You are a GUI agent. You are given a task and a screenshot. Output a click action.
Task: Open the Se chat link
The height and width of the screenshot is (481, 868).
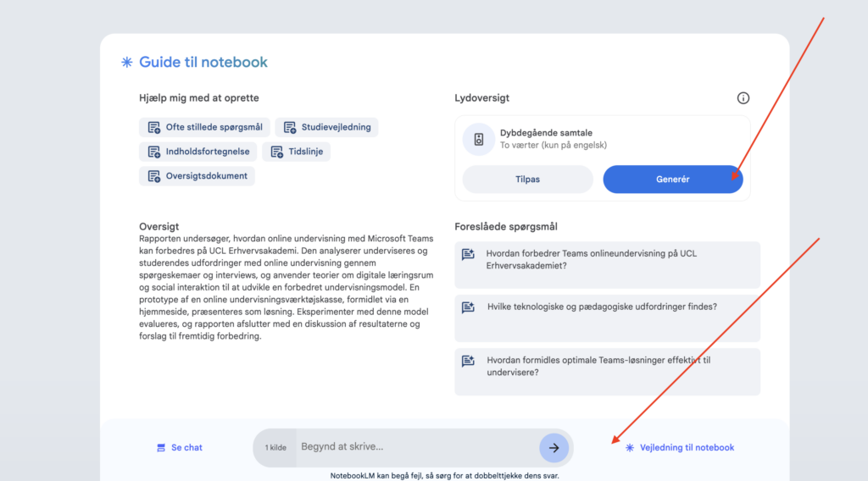(180, 448)
